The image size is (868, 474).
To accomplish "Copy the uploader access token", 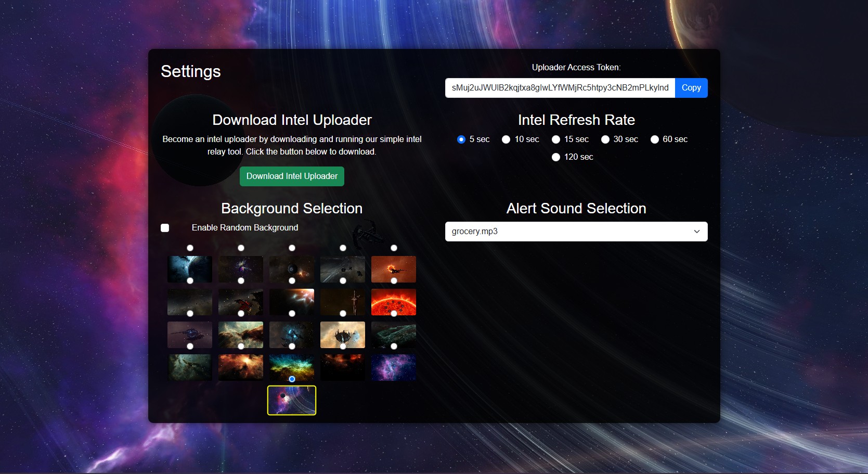I will click(x=691, y=88).
